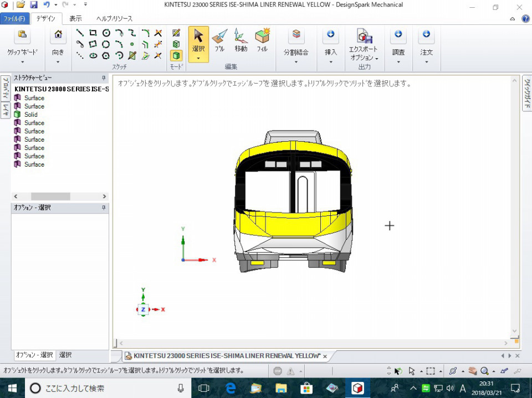Expand the 注文 group dropdown
The width and height of the screenshot is (532, 398).
pyautogui.click(x=427, y=61)
